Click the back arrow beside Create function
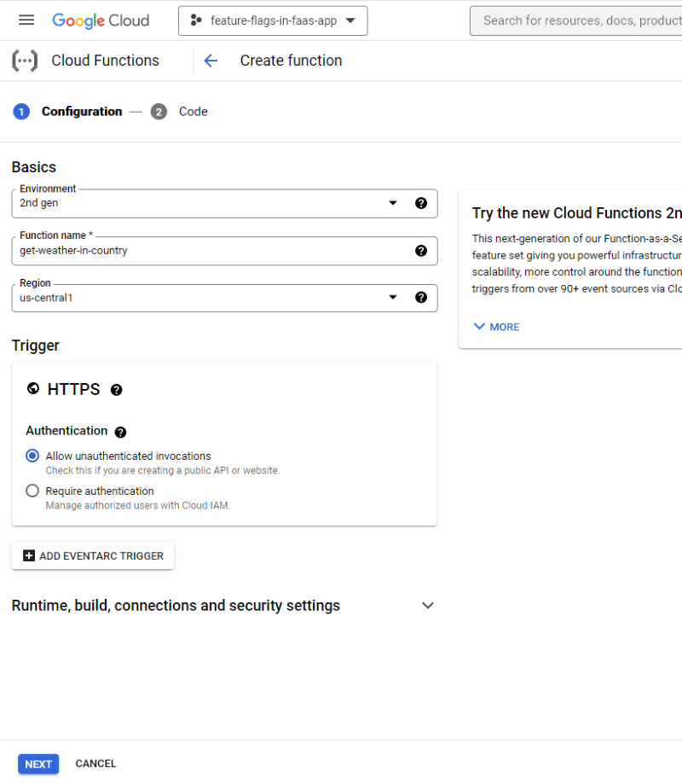682x784 pixels. coord(211,61)
